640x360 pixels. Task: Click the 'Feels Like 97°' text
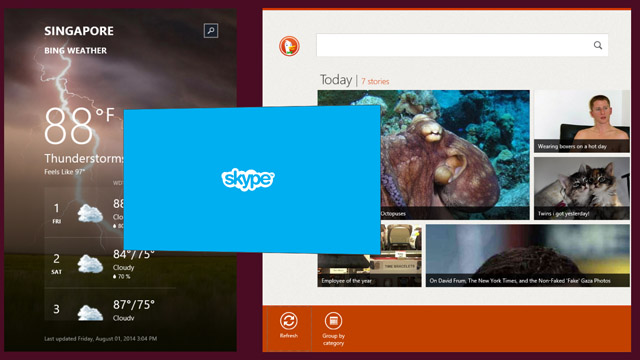[x=64, y=172]
